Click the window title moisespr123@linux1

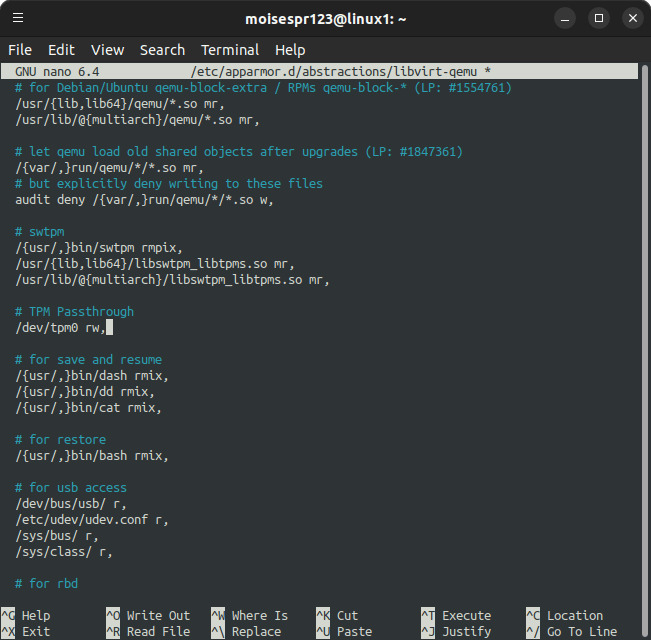(x=325, y=18)
